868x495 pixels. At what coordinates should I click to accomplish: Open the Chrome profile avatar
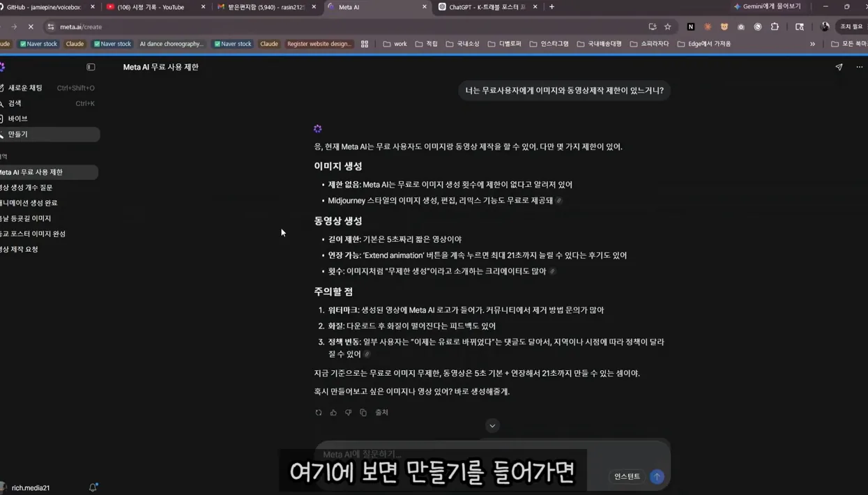pyautogui.click(x=825, y=26)
